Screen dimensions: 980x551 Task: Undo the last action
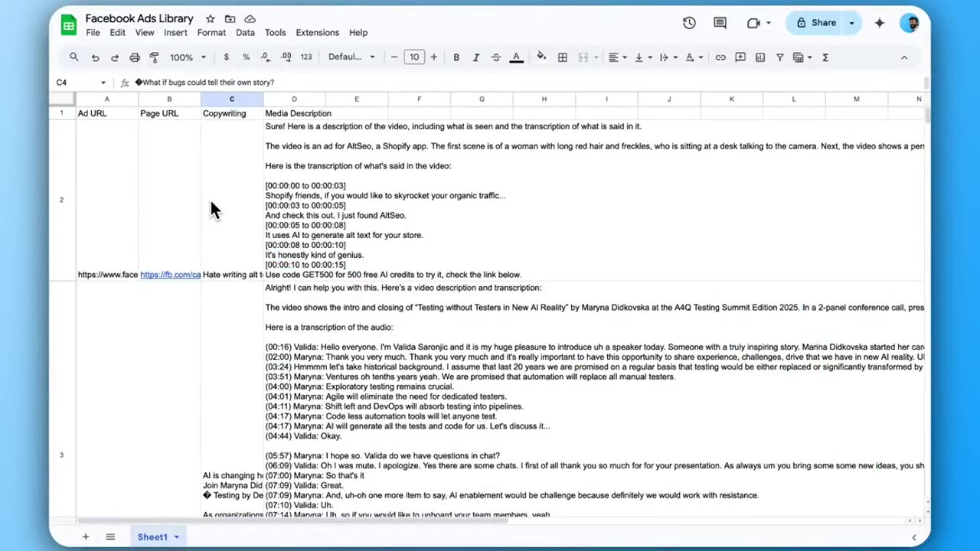[x=95, y=57]
